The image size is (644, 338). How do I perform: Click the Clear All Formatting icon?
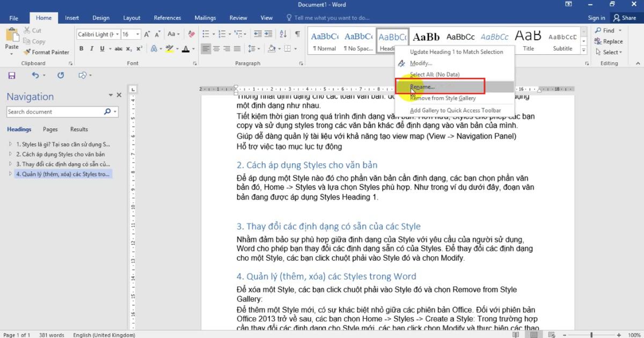coord(191,34)
